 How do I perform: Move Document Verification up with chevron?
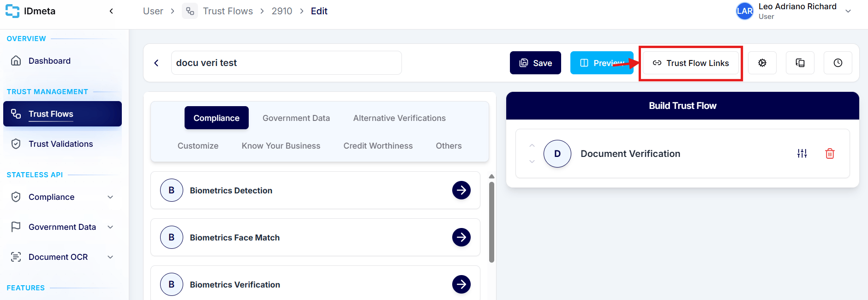click(532, 145)
